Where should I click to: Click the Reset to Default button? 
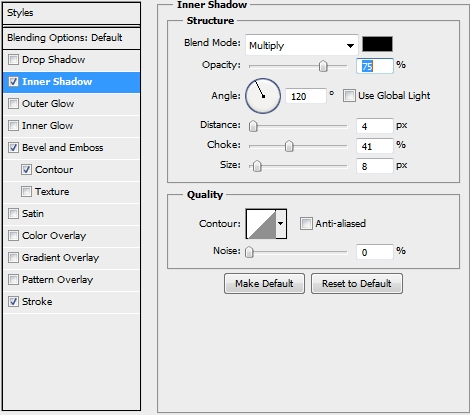[357, 284]
